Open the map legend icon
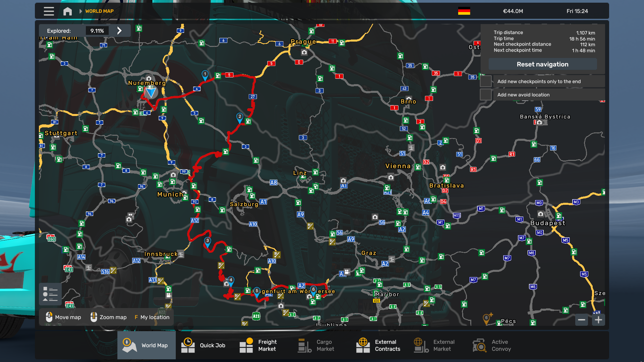Image resolution: width=644 pixels, height=362 pixels. [50, 294]
